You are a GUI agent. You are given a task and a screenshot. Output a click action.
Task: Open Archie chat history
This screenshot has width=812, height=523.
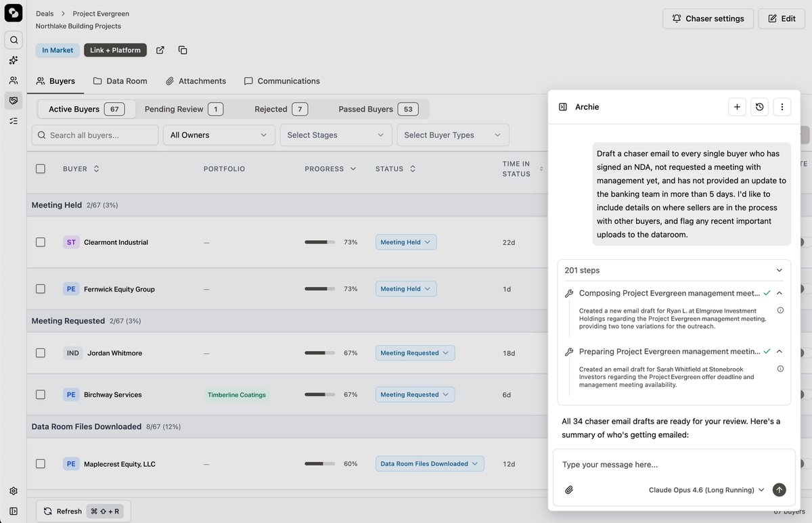759,107
